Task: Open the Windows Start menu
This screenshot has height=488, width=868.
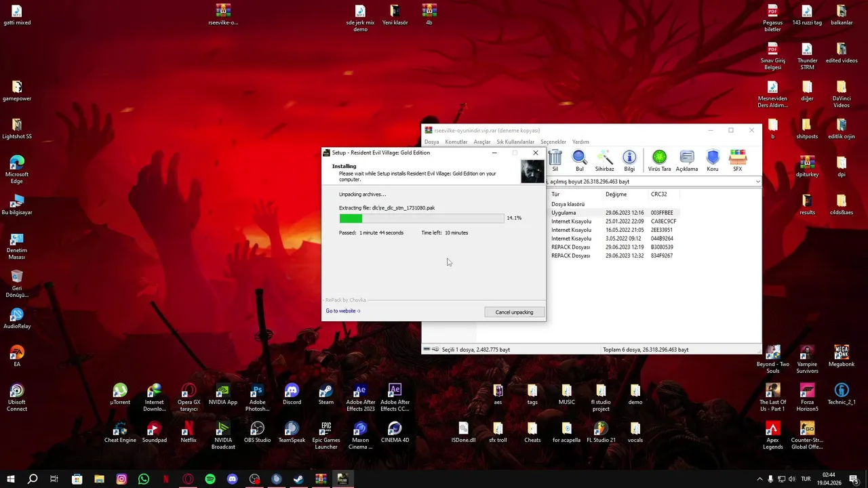Action: tap(10, 479)
